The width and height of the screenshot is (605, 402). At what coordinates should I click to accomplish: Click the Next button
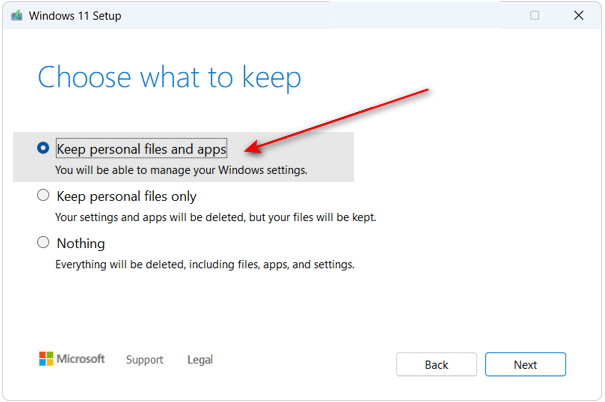[525, 364]
